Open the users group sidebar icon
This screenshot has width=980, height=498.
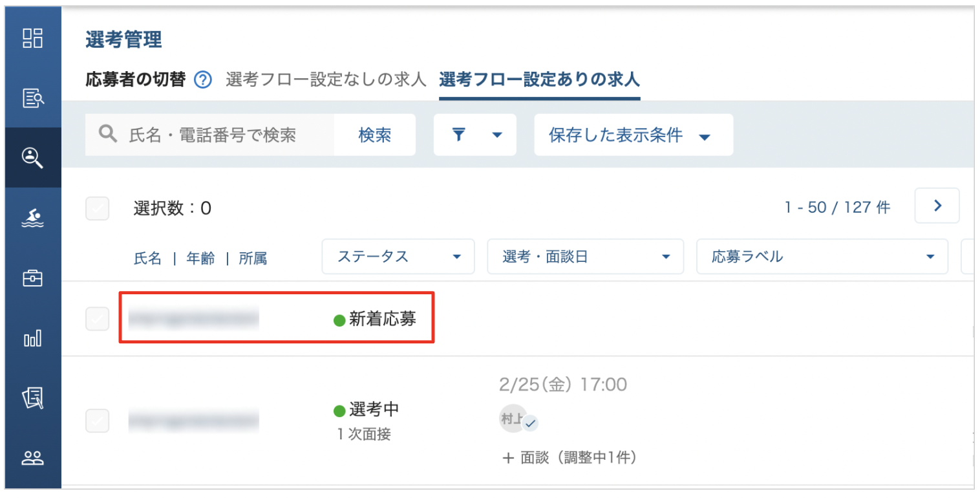click(32, 458)
